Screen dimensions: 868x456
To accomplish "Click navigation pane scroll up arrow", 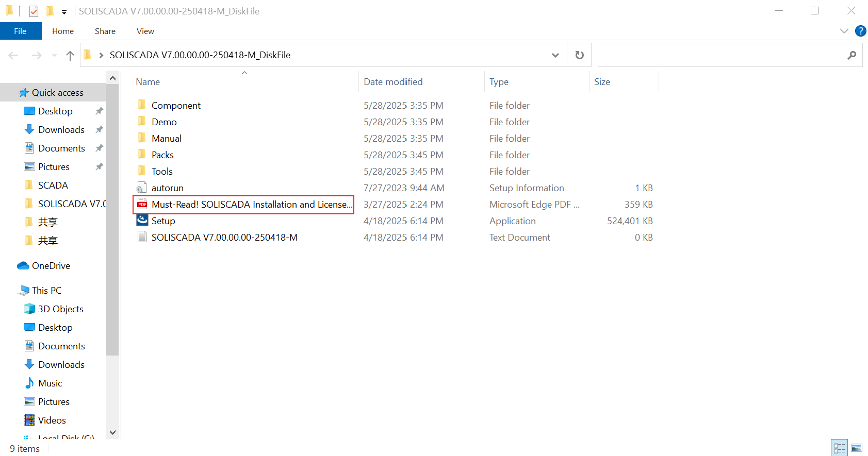I will [x=112, y=78].
